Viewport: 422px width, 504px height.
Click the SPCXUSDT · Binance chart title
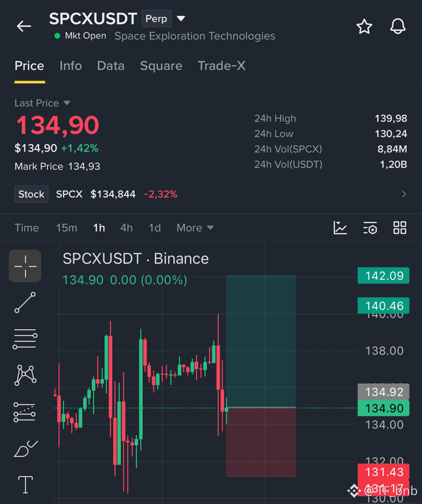coord(136,259)
